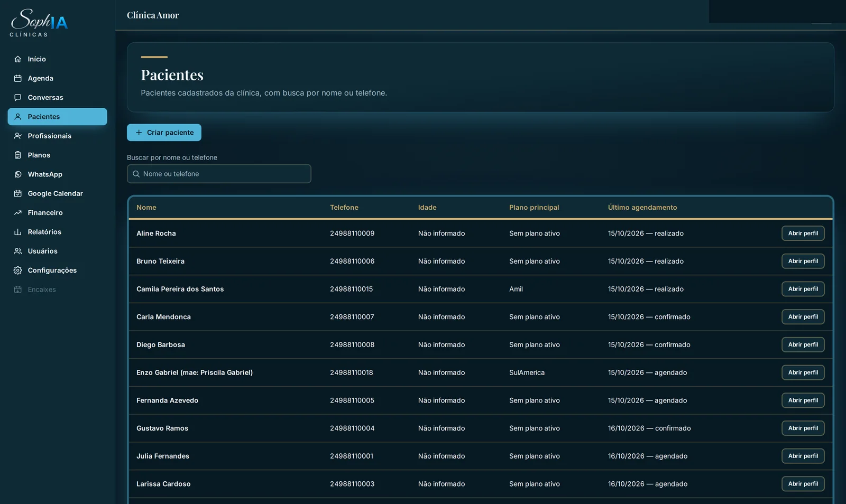Click Abrir perfil for Camila Pereira dos Santos
846x504 pixels.
click(803, 289)
